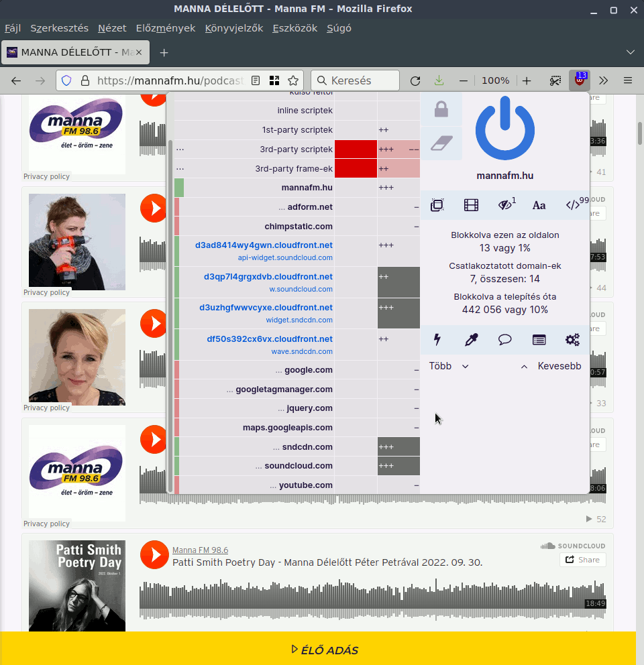Click the mannafm.hu URL address field
This screenshot has height=665, width=644.
[170, 80]
